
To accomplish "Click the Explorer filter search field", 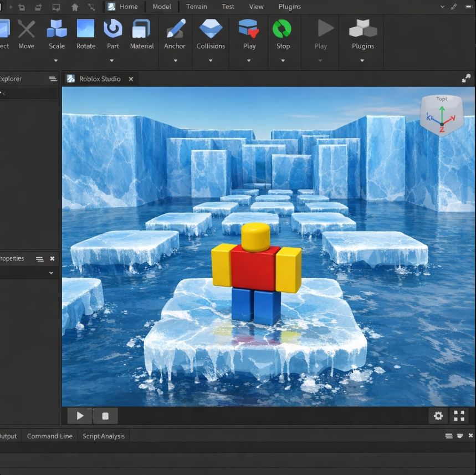I will [x=29, y=94].
